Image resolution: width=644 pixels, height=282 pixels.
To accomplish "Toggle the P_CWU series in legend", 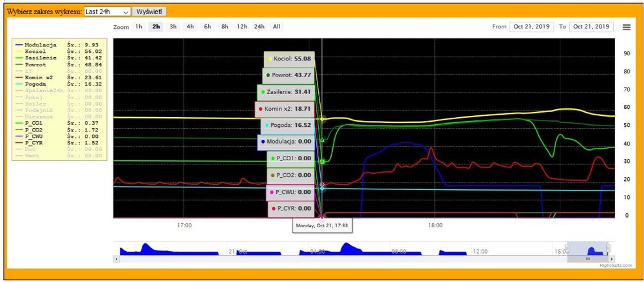I will point(35,136).
